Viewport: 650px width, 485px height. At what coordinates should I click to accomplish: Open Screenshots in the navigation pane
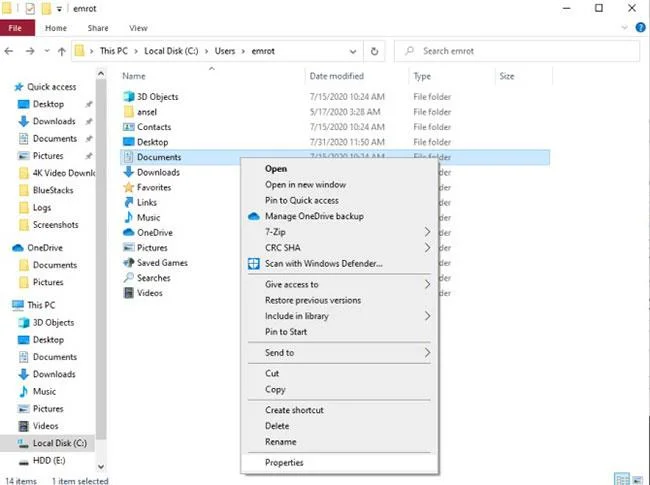click(56, 225)
